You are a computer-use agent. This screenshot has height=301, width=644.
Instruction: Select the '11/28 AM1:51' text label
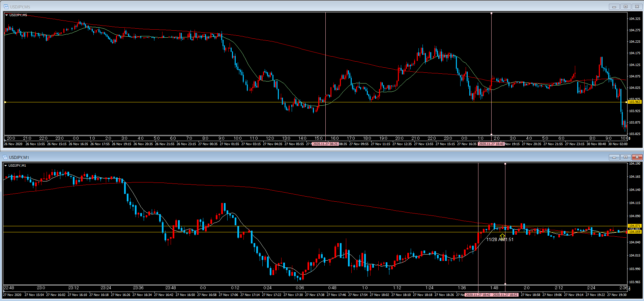(x=500, y=240)
